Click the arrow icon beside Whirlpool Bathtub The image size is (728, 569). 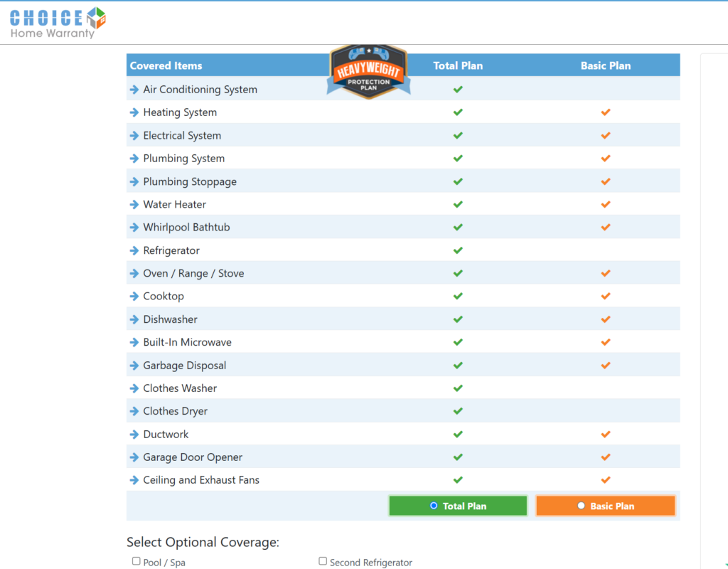pyautogui.click(x=134, y=227)
